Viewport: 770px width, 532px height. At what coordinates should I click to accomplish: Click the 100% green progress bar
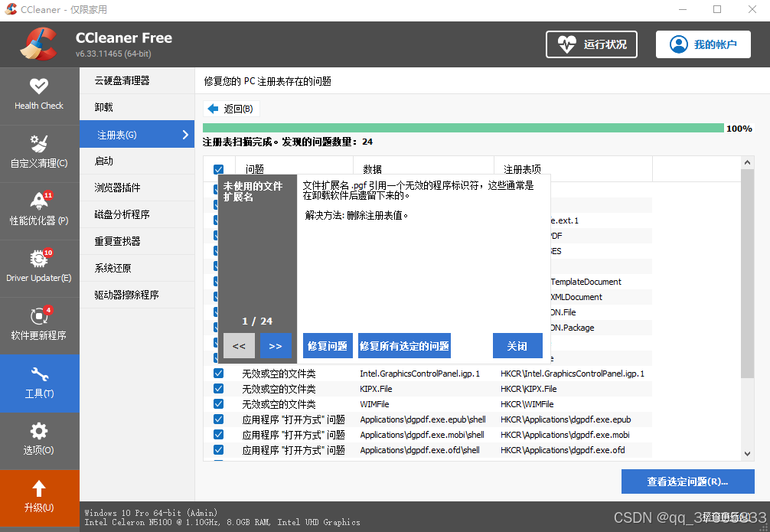pyautogui.click(x=463, y=128)
